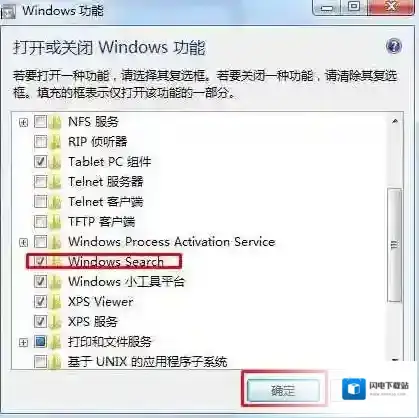Click the Telnet 服务器 folder icon
The image size is (419, 418).
click(x=55, y=182)
